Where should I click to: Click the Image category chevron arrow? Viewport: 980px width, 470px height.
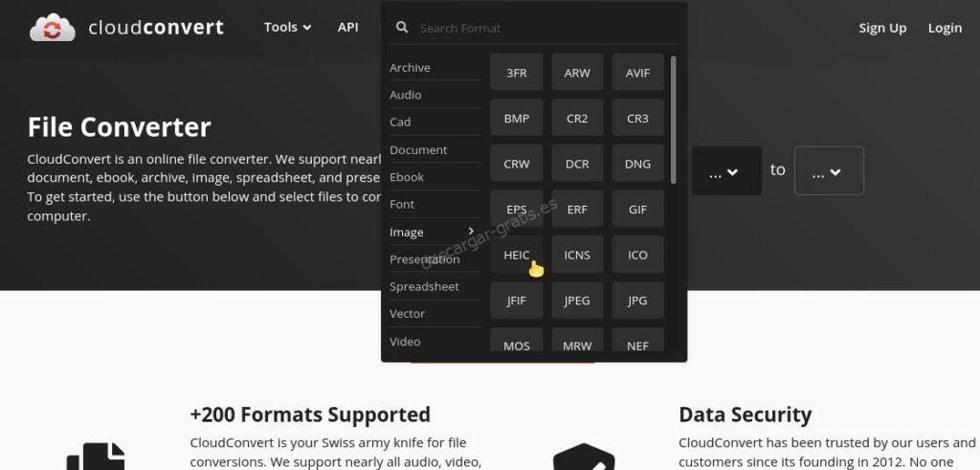coord(471,232)
